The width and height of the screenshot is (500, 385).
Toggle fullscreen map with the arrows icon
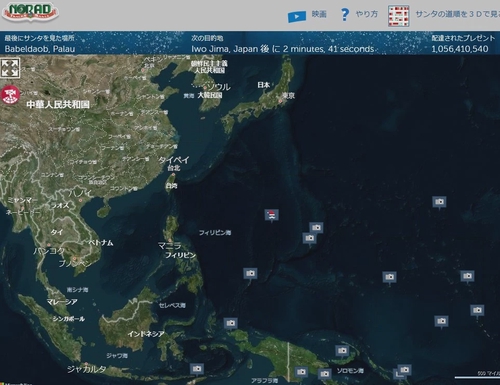click(x=10, y=68)
